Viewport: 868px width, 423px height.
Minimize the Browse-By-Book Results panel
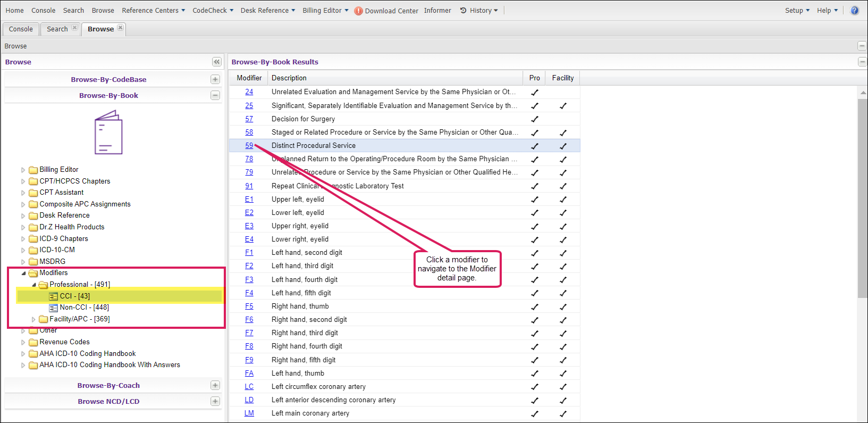click(862, 62)
